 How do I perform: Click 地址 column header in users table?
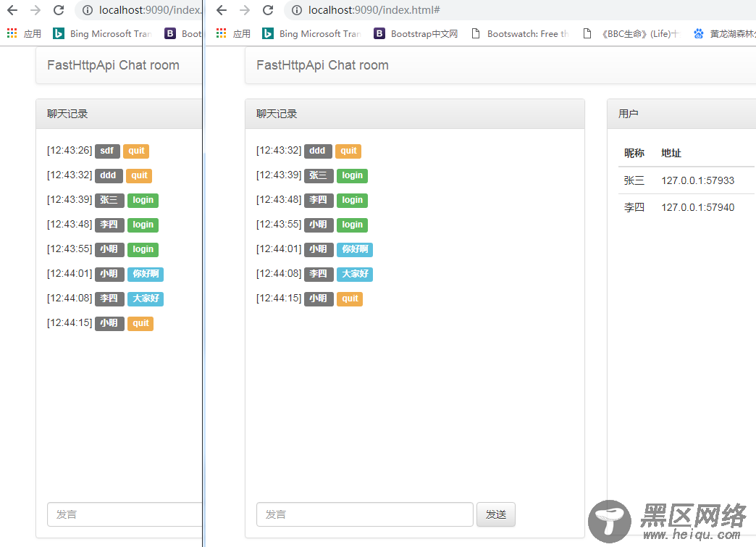[671, 153]
